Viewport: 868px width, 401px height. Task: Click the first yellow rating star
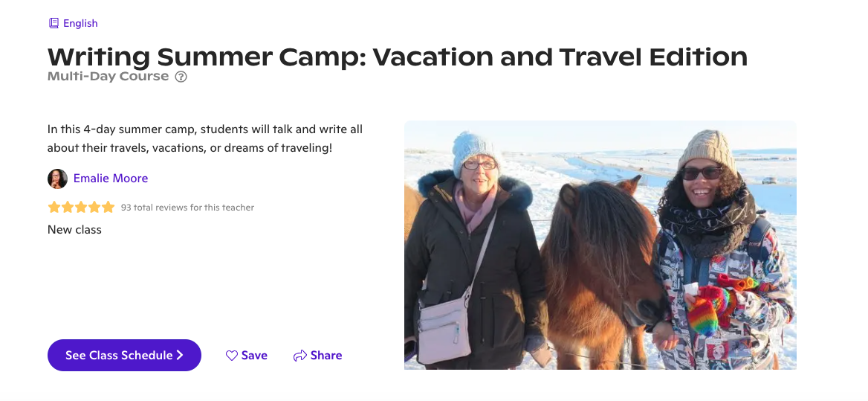point(54,208)
